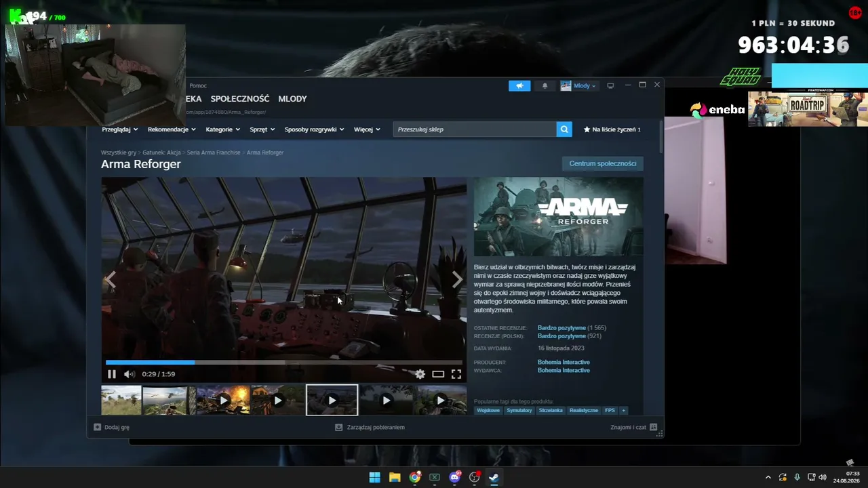
Task: Click the sync status icon in system tray
Action: click(x=783, y=477)
